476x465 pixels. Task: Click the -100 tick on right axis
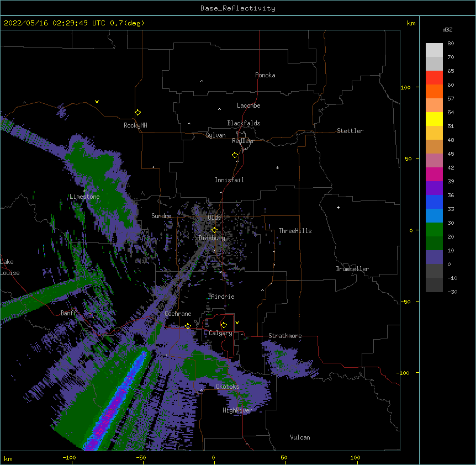click(x=404, y=373)
